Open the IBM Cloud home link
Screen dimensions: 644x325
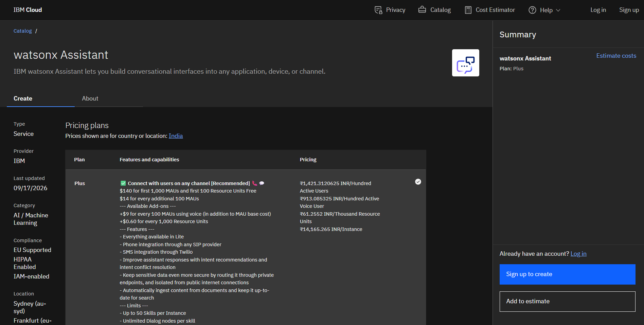click(28, 10)
